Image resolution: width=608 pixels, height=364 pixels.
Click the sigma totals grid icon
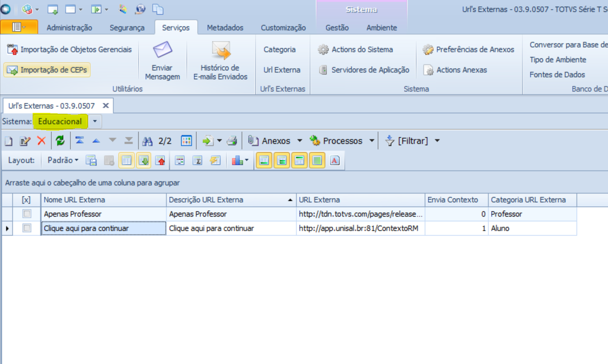[197, 160]
